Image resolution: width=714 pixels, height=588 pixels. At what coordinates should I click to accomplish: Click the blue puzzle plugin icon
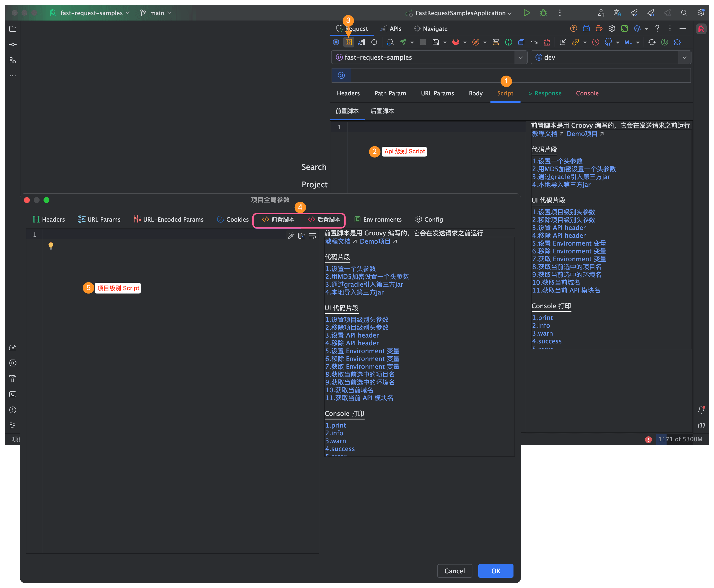[677, 42]
